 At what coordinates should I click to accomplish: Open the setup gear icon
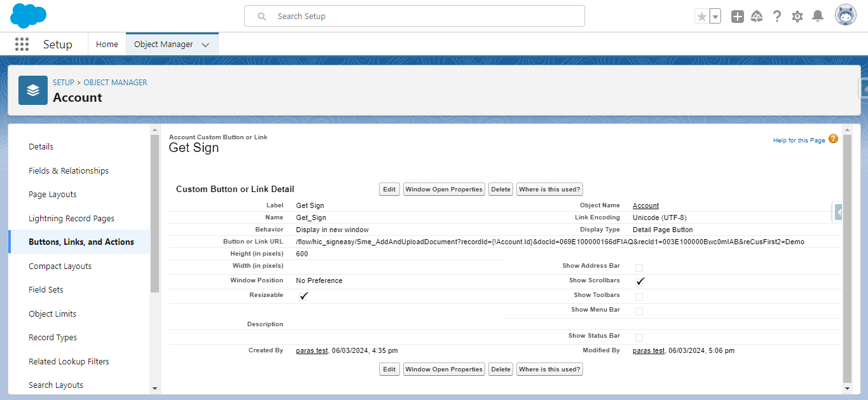coord(797,17)
